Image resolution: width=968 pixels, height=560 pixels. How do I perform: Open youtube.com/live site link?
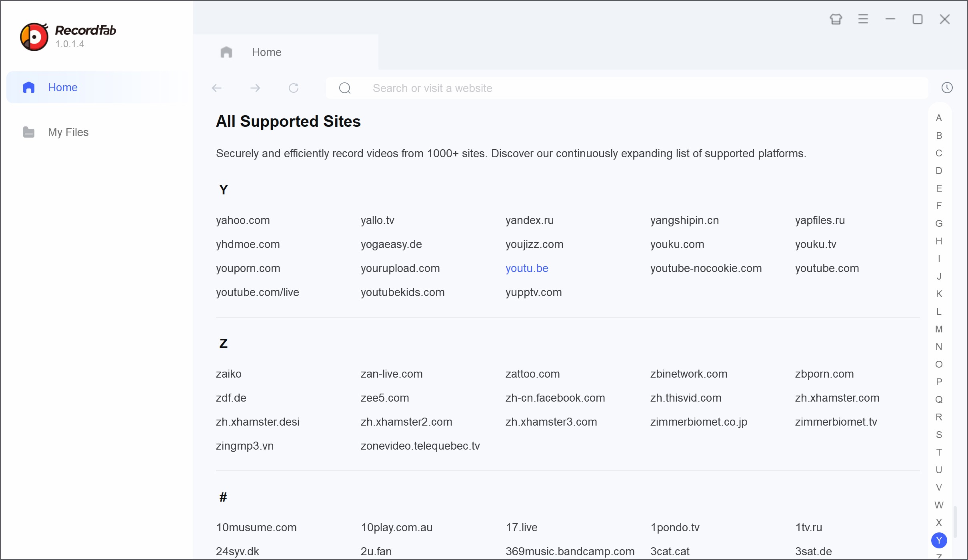(258, 292)
